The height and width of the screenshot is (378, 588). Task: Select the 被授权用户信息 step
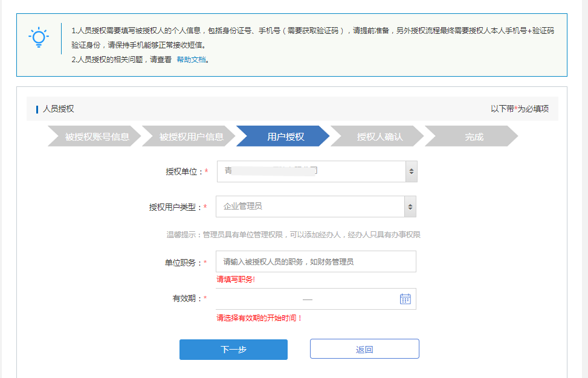pos(191,136)
